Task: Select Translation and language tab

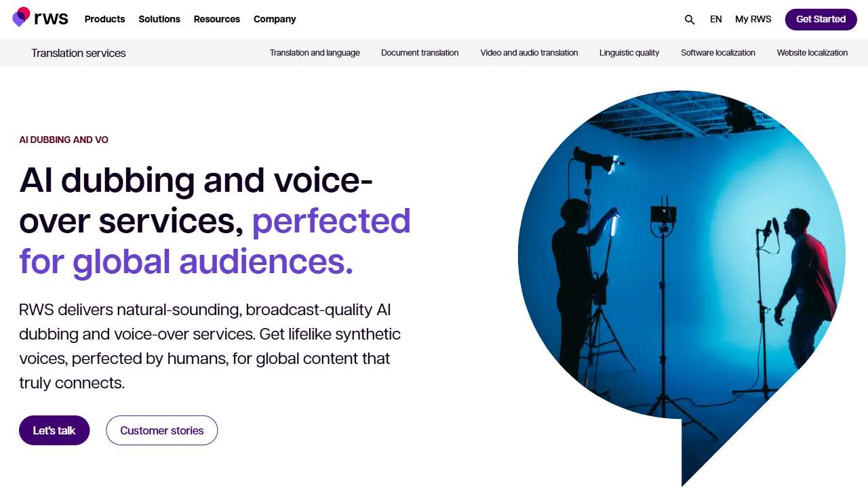Action: pyautogui.click(x=315, y=53)
